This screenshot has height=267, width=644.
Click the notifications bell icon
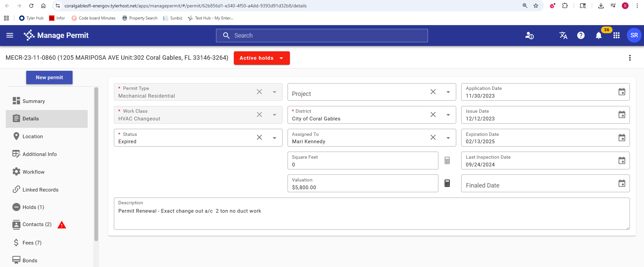click(x=598, y=36)
